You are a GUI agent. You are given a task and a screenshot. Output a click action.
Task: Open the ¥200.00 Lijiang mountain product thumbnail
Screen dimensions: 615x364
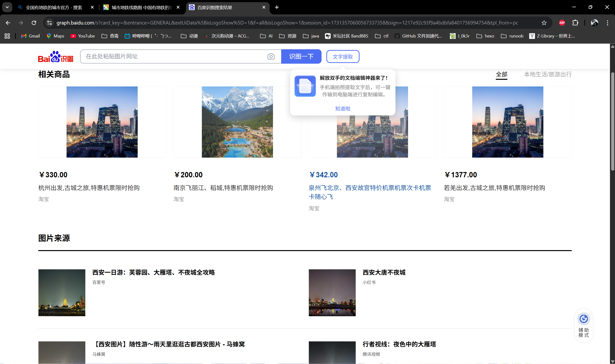click(x=237, y=122)
